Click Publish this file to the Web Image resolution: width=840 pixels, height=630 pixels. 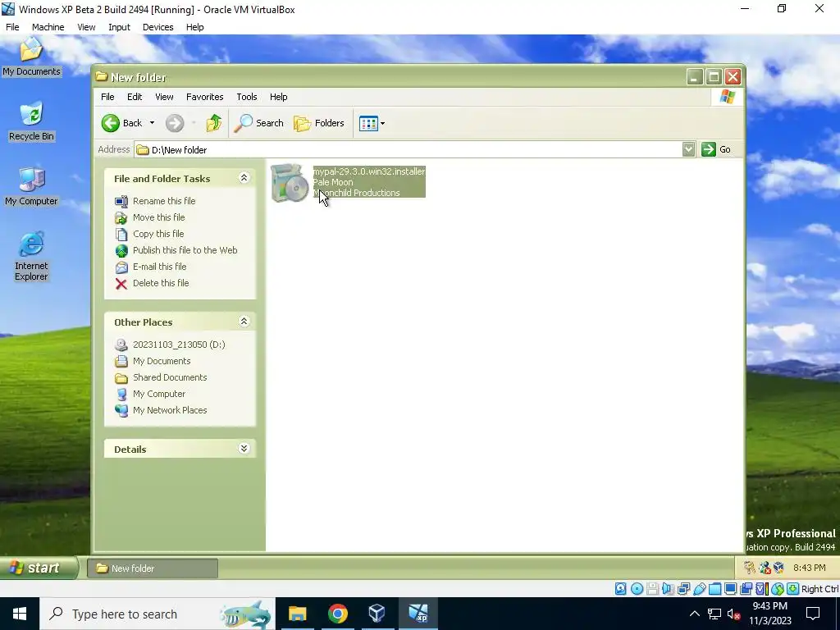click(185, 250)
